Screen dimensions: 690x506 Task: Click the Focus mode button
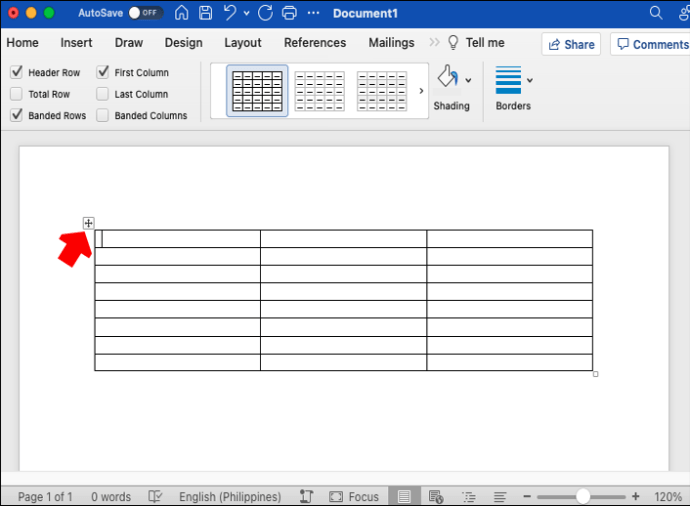354,497
